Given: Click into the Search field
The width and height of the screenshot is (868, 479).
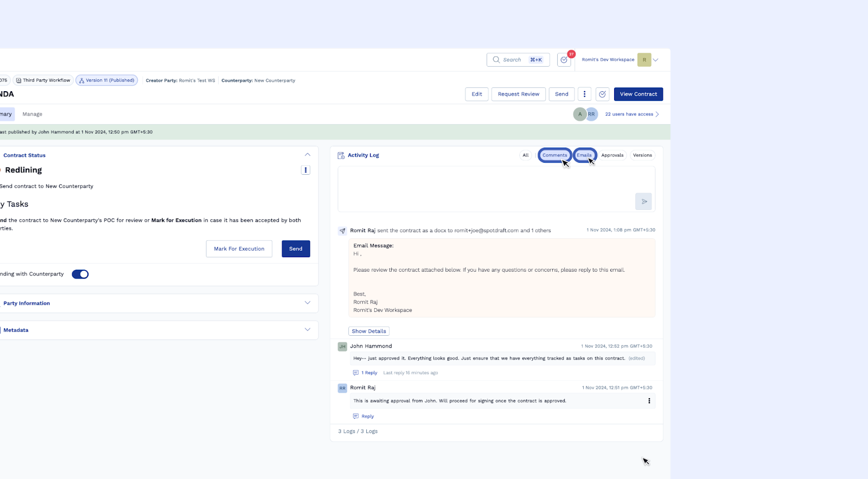Looking at the screenshot, I should 518,60.
